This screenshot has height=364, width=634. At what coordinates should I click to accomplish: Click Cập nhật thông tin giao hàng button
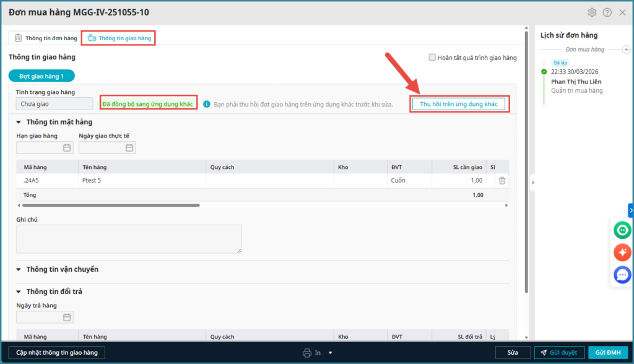pyautogui.click(x=56, y=353)
